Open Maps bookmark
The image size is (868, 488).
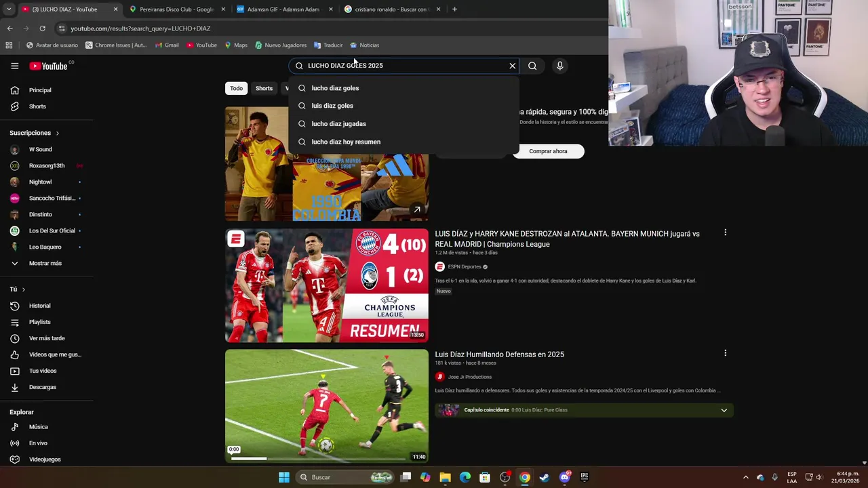point(236,45)
